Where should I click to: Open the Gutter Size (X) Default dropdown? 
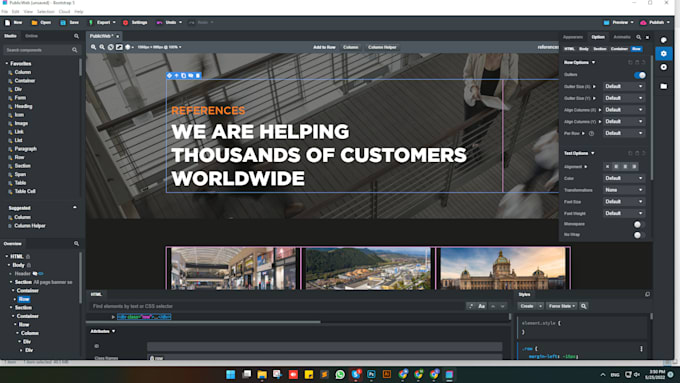tap(624, 86)
